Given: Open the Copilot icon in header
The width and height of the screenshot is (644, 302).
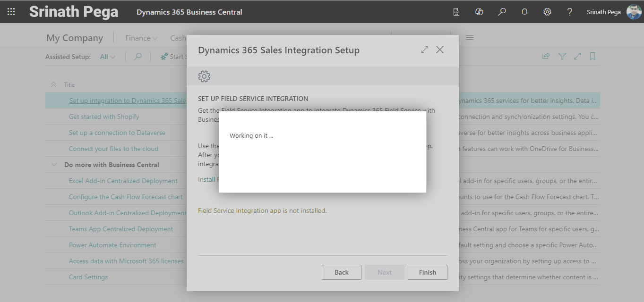Looking at the screenshot, I should [x=479, y=12].
